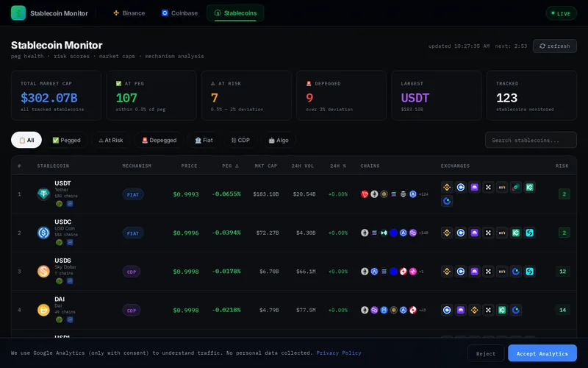Click the CDP badge in DAI row

(132, 311)
